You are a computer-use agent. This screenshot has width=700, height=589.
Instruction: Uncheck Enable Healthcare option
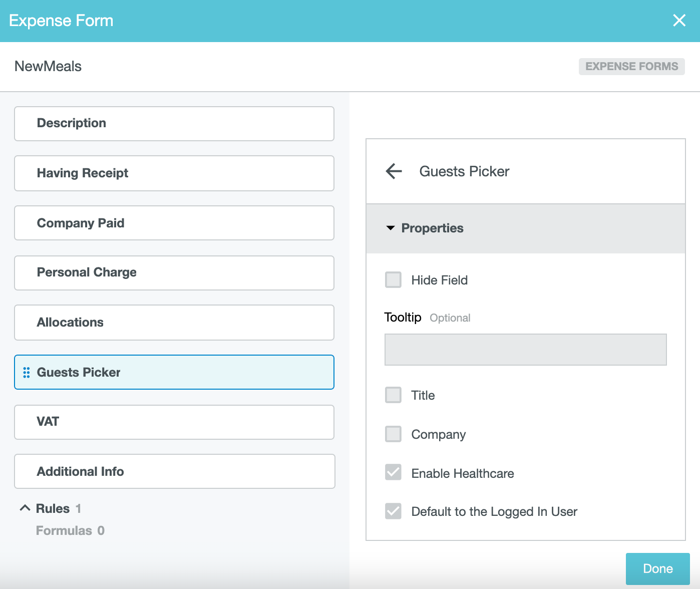click(393, 472)
